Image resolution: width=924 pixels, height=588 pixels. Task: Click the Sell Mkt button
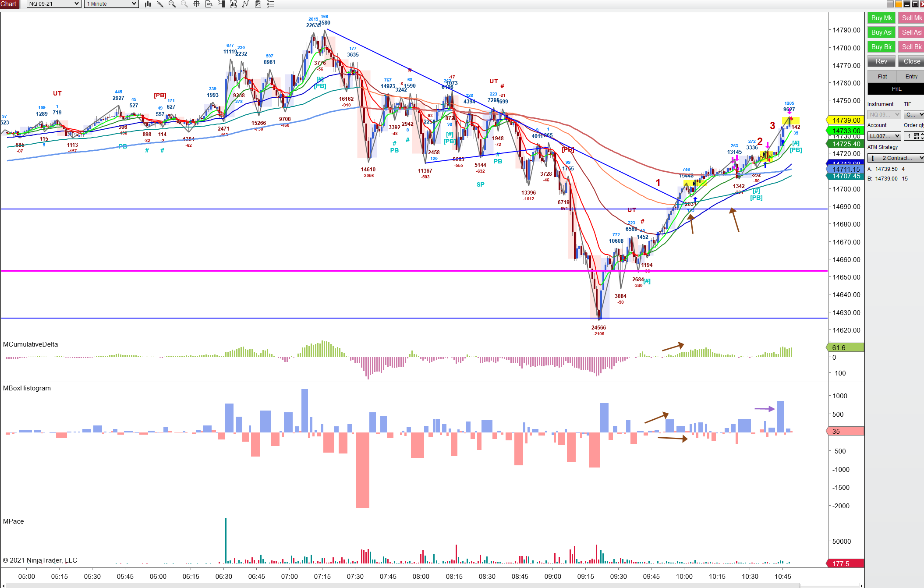click(x=911, y=18)
